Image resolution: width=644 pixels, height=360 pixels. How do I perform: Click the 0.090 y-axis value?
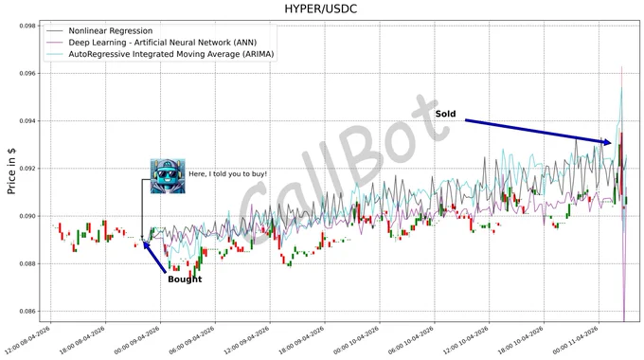(x=27, y=216)
